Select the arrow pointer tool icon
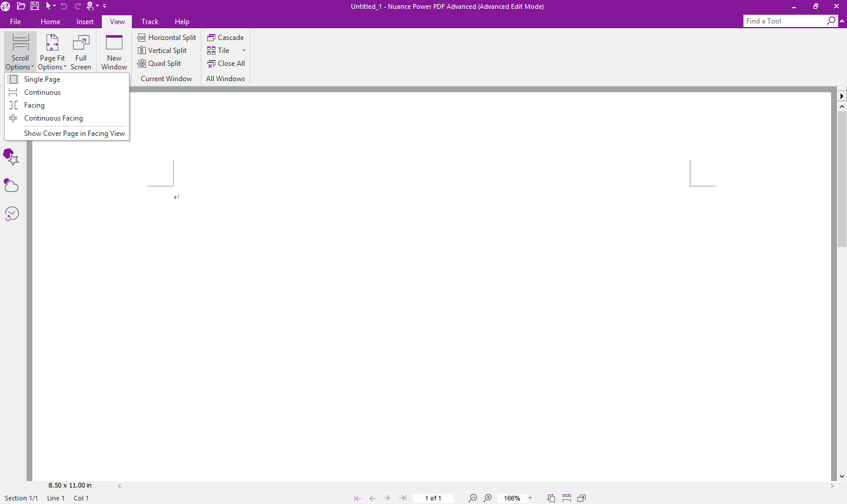Viewport: 847px width, 504px height. pos(48,6)
